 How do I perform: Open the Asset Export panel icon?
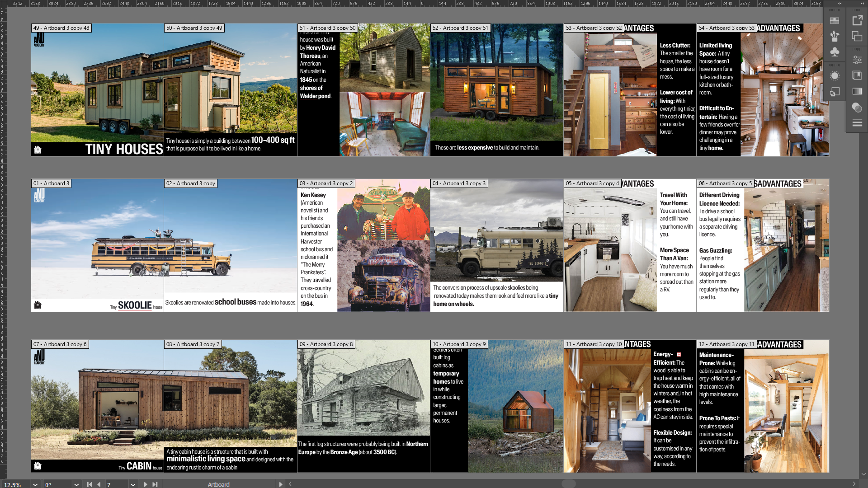pyautogui.click(x=857, y=21)
